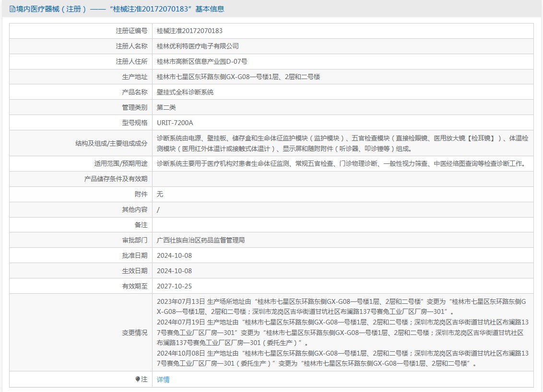Click the expiry date 2027-10-25
This screenshot has width=543, height=392.
pyautogui.click(x=174, y=286)
